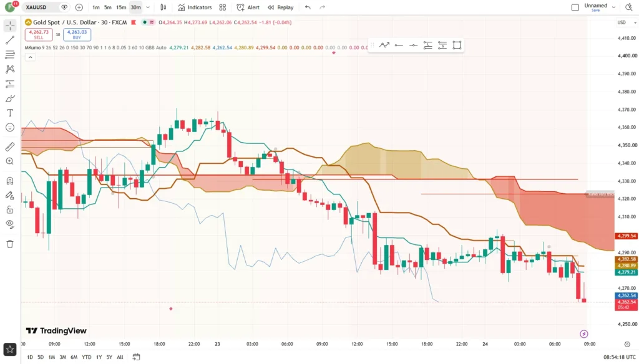The height and width of the screenshot is (364, 639).
Task: Open the Fibonacci retracement tools
Action: (x=10, y=55)
